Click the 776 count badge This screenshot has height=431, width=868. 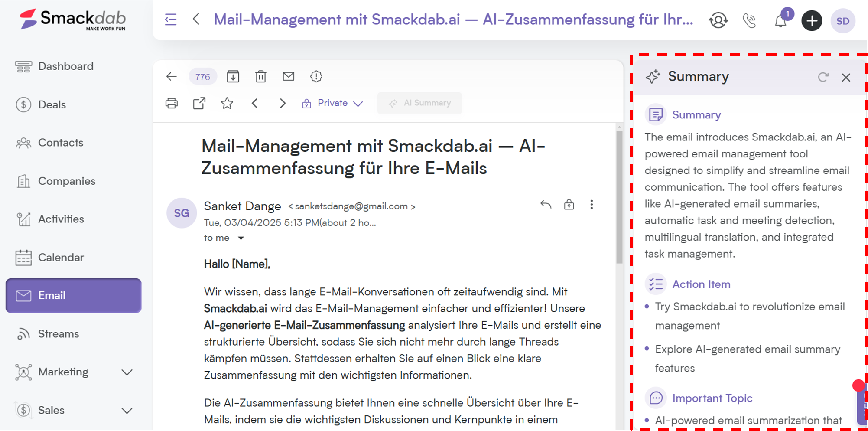[202, 77]
